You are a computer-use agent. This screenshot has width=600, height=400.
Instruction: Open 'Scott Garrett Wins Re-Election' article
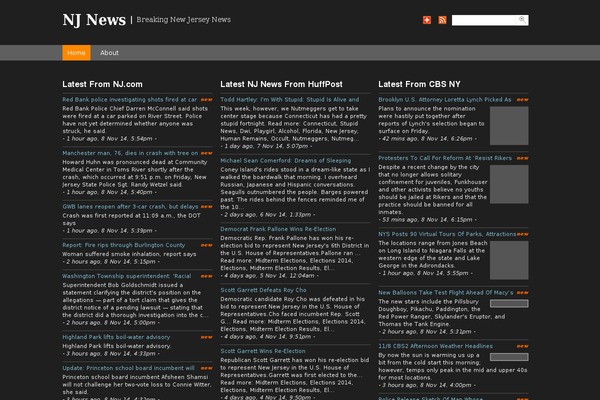[263, 351]
